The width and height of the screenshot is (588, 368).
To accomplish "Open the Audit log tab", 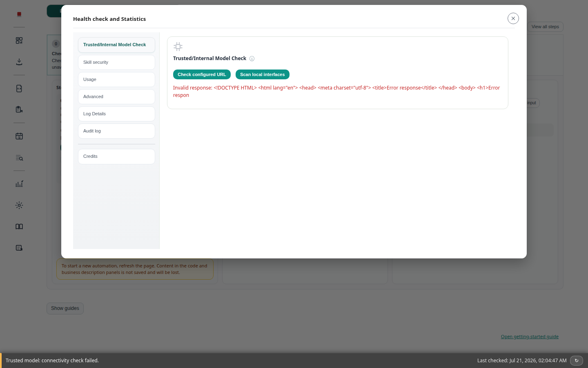I will pos(116,131).
